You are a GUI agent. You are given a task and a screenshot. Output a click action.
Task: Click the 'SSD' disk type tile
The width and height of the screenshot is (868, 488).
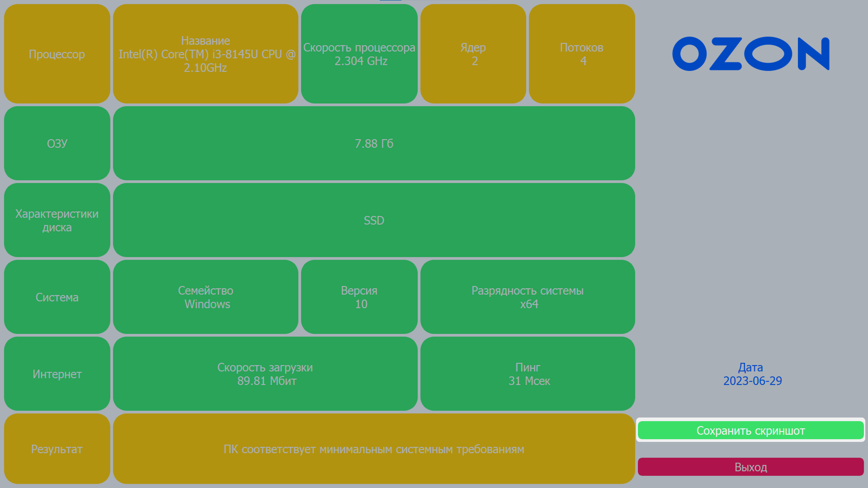pos(374,220)
